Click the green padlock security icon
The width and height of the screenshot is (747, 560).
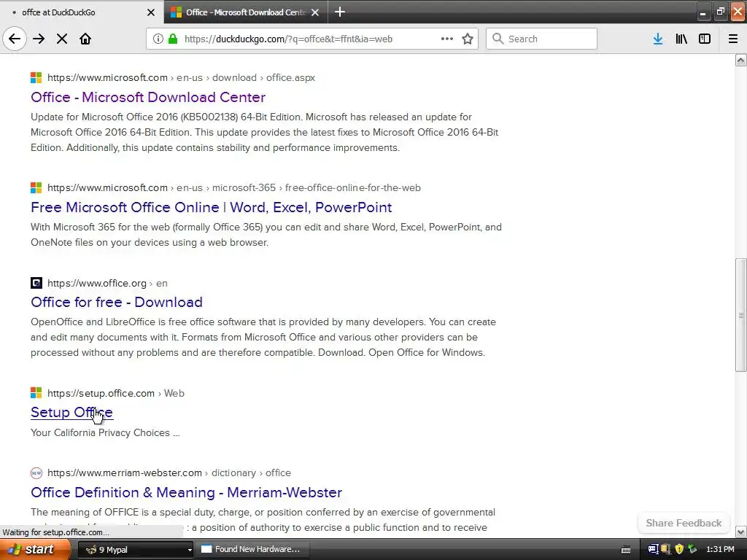[x=173, y=39]
